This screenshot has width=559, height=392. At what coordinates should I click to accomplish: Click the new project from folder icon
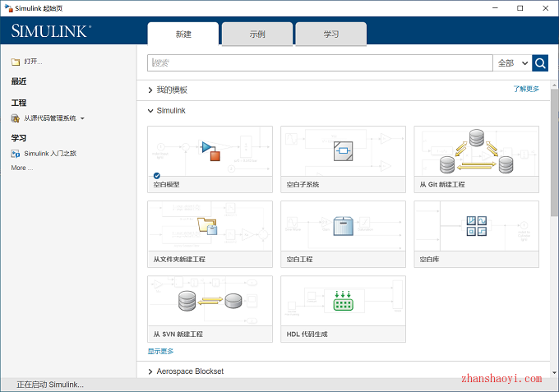point(207,226)
